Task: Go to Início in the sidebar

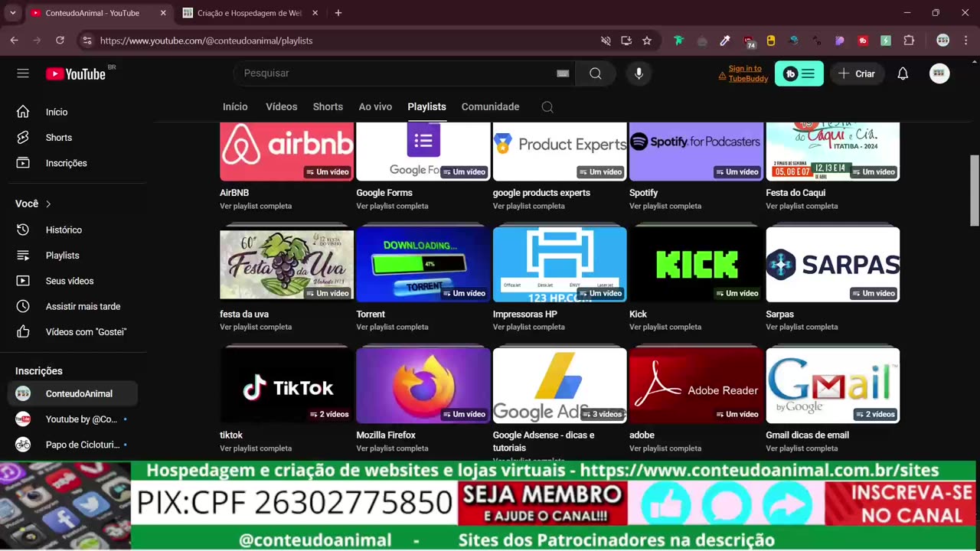Action: coord(73,112)
